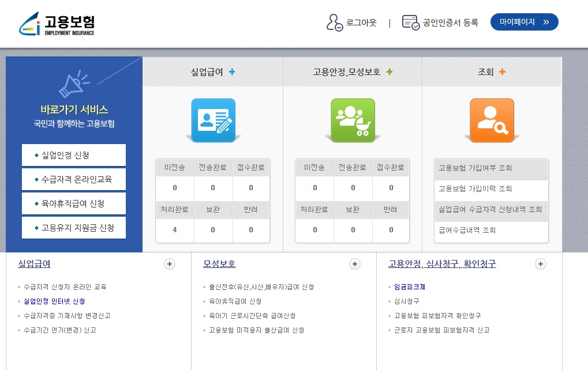Expand the orange plus next to 조회
This screenshot has height=370, width=588.
click(503, 71)
